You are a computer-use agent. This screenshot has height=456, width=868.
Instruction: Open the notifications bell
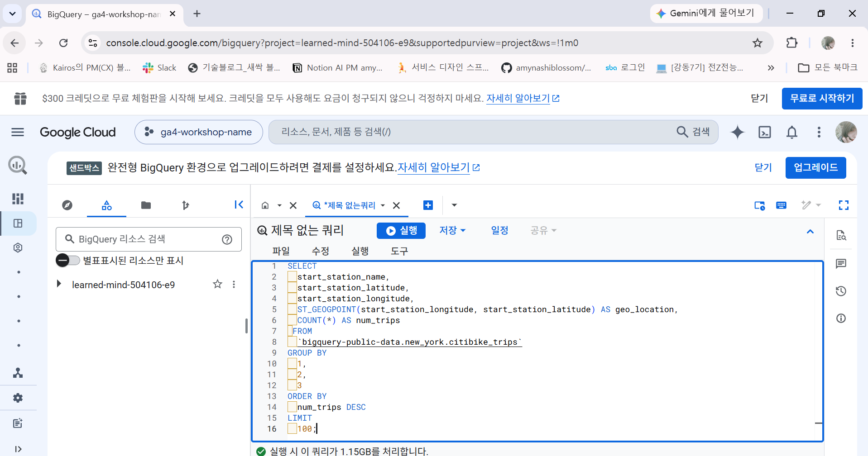point(792,132)
